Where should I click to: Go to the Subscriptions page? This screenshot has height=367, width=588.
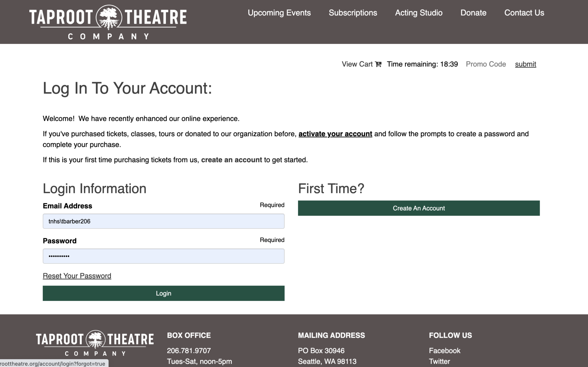353,13
